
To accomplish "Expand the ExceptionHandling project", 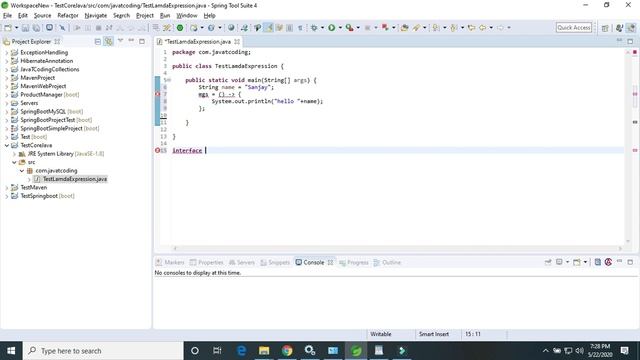I will coord(7,53).
